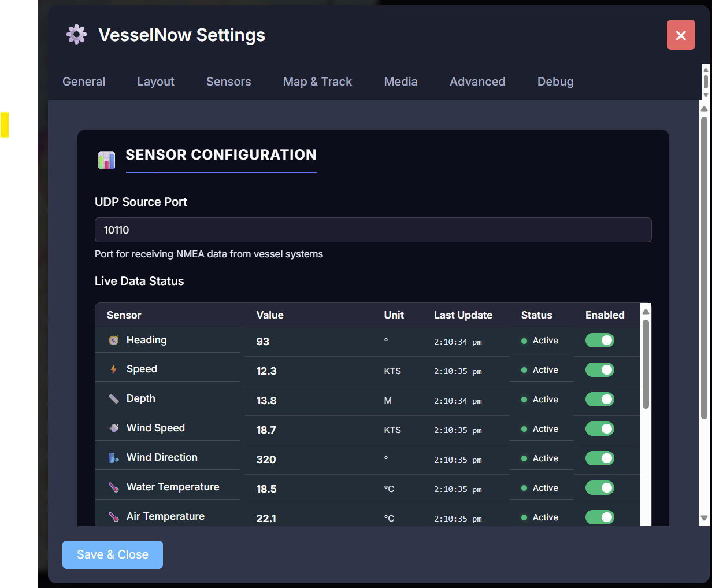
Task: Disable the Speed sensor toggle
Action: [x=600, y=369]
